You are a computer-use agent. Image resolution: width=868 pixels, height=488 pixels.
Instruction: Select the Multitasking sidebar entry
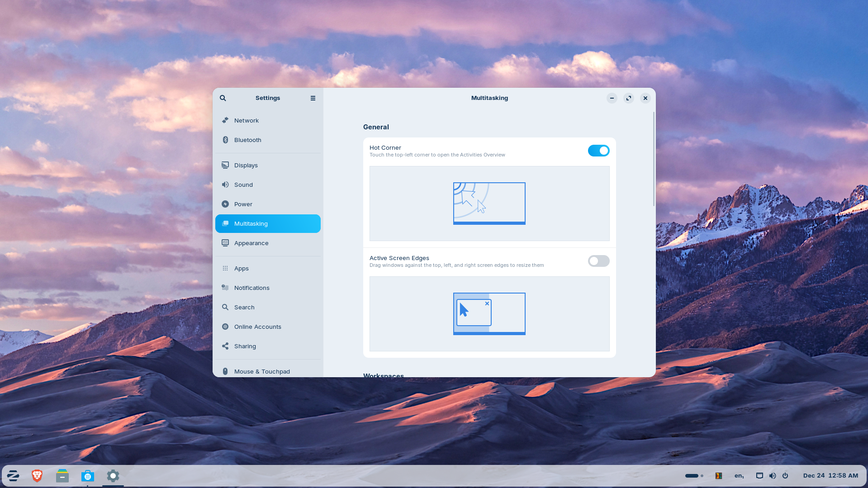(x=268, y=223)
